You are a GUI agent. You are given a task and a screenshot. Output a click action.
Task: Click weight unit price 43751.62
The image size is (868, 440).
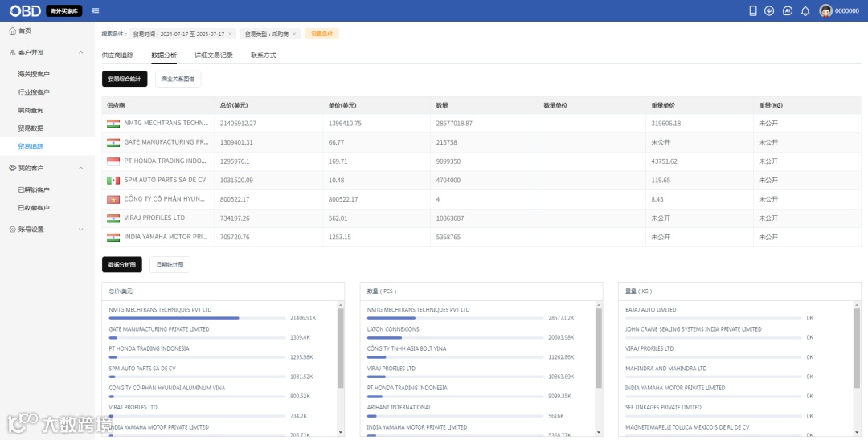click(x=665, y=161)
